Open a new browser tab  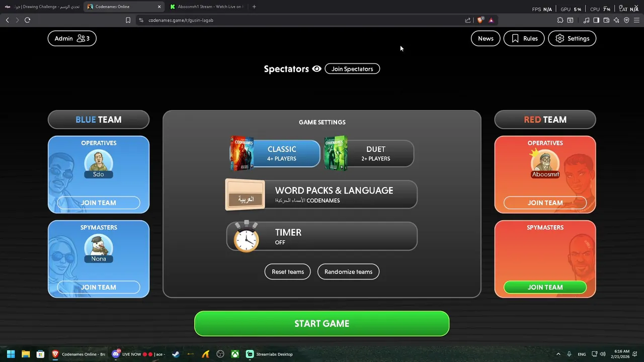254,7
